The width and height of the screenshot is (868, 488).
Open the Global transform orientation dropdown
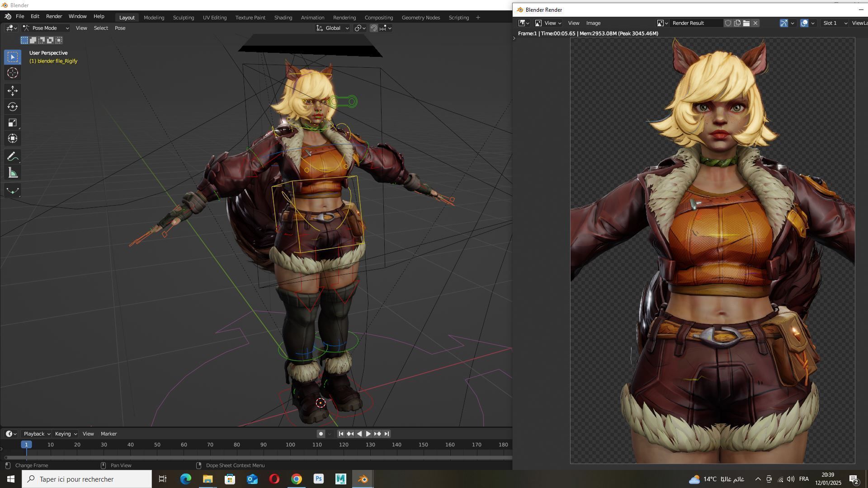point(333,28)
